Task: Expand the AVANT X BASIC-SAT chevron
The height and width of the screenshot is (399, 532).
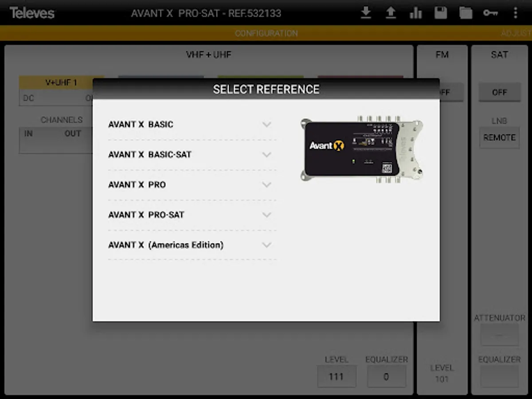Action: 266,155
